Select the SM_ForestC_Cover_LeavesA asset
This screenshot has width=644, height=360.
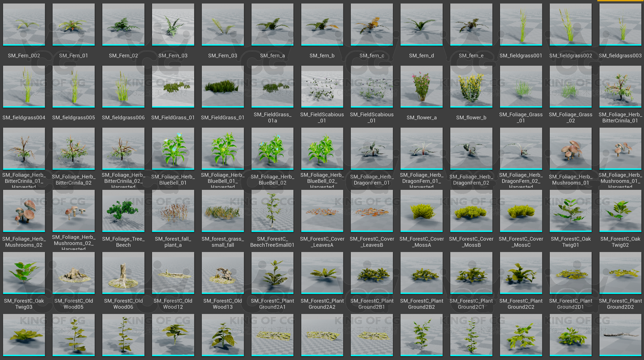[322, 211]
